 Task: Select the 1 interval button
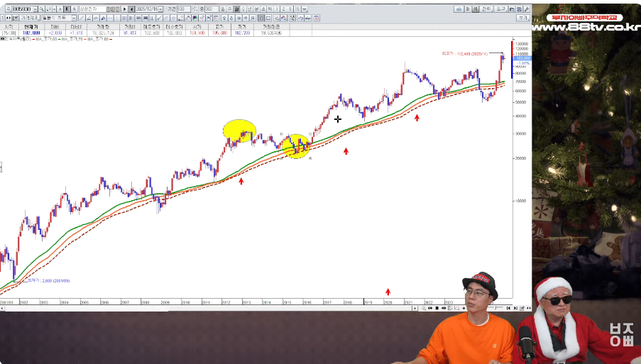[277, 9]
